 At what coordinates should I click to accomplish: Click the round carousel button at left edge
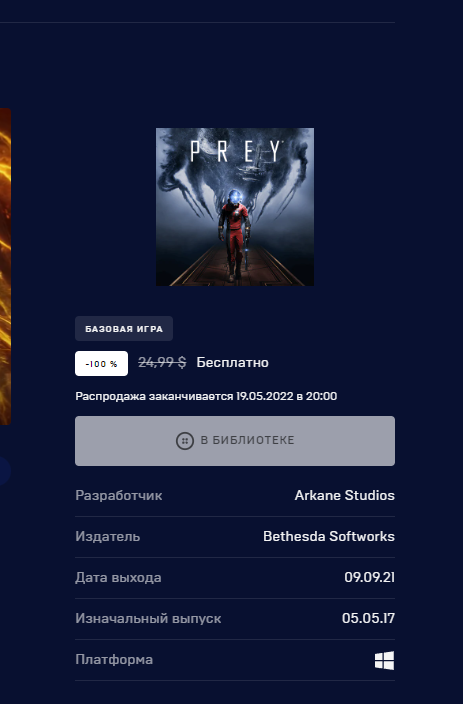(x=5, y=471)
